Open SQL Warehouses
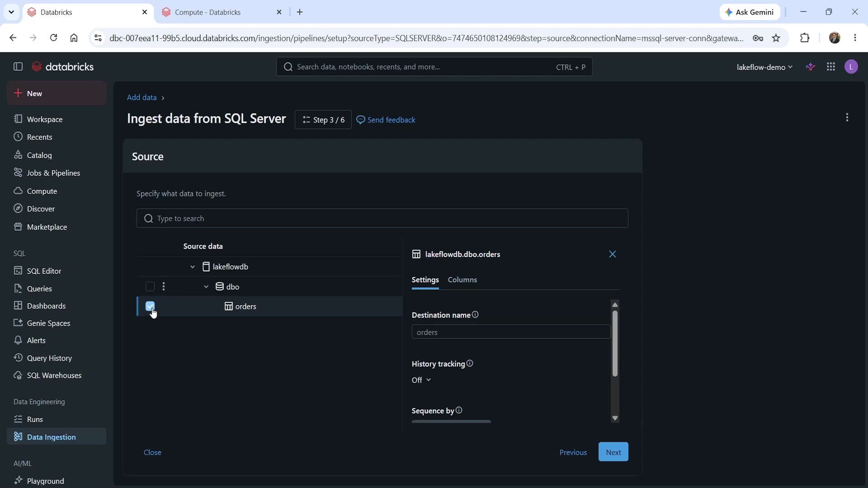The image size is (868, 488). pyautogui.click(x=57, y=375)
